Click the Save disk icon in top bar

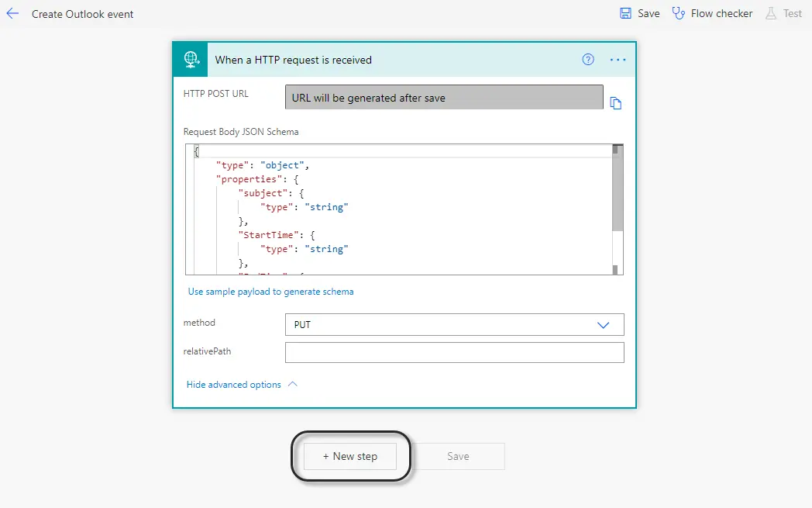[625, 13]
